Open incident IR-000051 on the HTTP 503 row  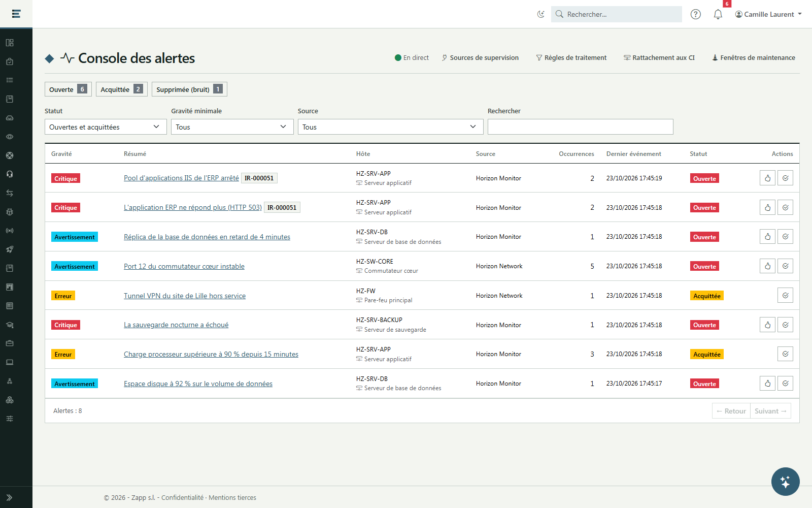pyautogui.click(x=282, y=208)
